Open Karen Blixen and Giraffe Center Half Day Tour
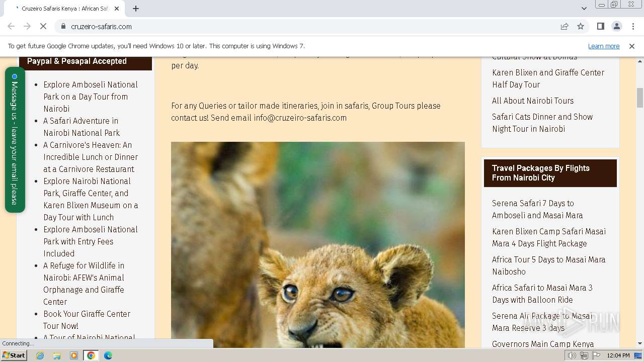644x362 pixels. 548,78
